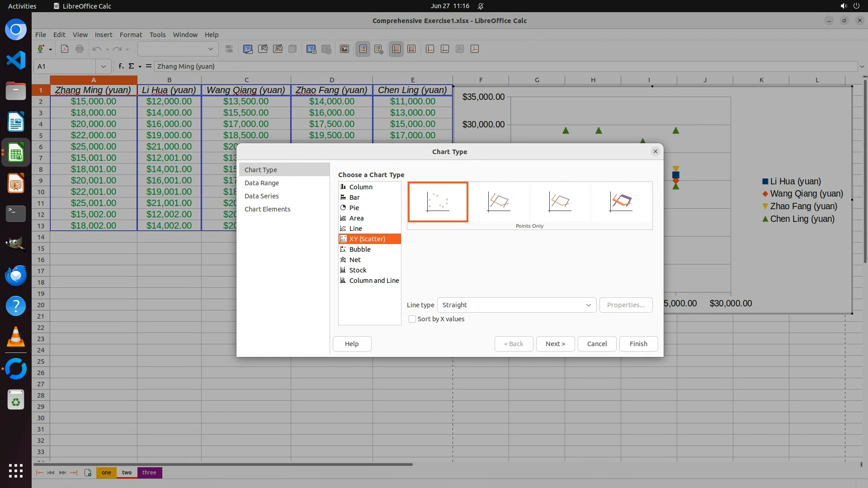Select the 3D Lines scatter variant
The image size is (868, 488).
(621, 202)
